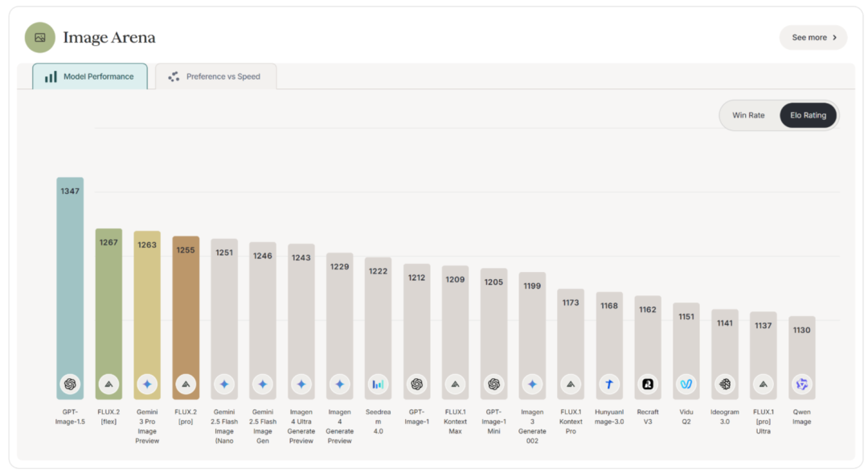This screenshot has width=868, height=473.
Task: Click the 1347 score value
Action: pos(70,191)
